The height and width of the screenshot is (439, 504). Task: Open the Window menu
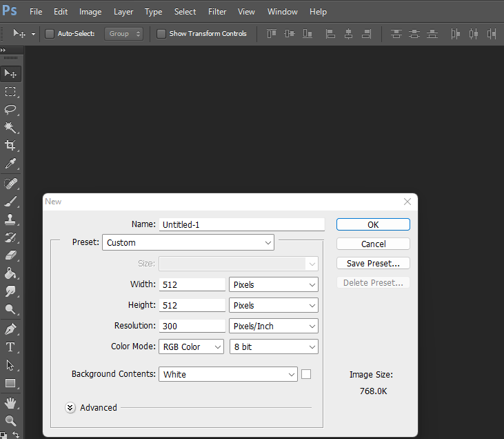pos(283,12)
